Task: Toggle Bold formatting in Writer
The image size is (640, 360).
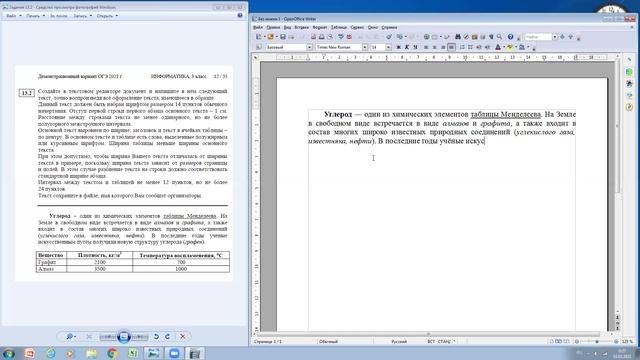Action: (x=398, y=47)
